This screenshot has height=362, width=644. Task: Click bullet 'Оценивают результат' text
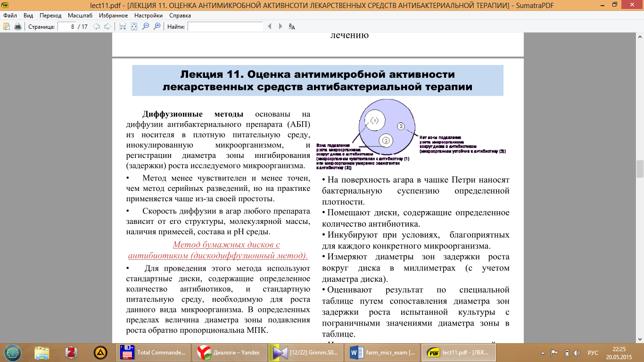coord(416,312)
